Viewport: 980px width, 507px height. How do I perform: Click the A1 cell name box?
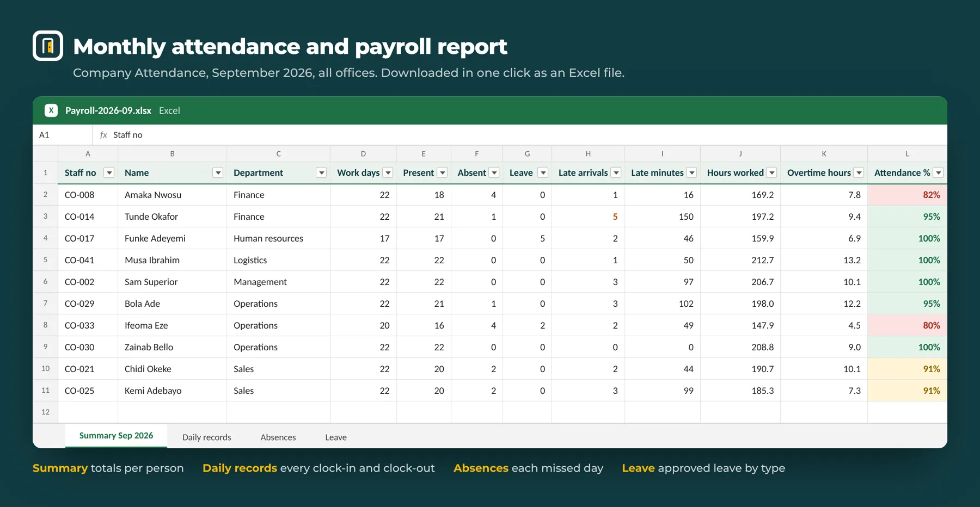(63, 135)
